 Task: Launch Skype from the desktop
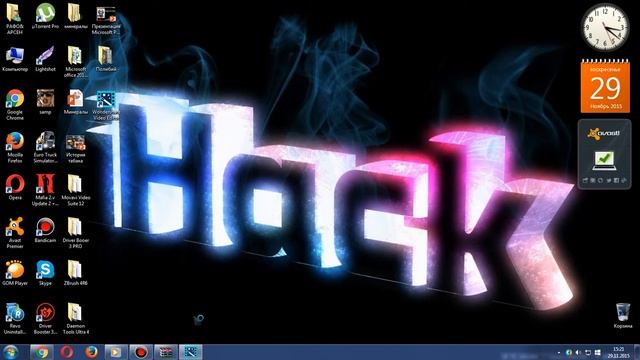pyautogui.click(x=45, y=273)
